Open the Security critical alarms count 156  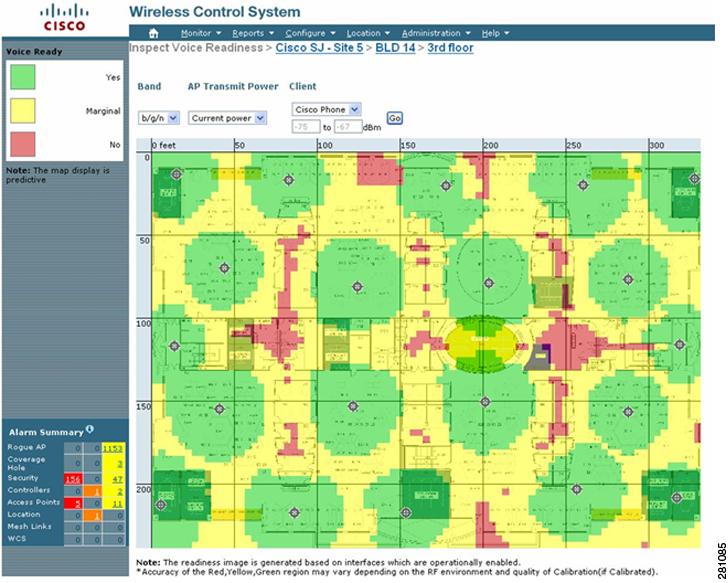pyautogui.click(x=73, y=479)
